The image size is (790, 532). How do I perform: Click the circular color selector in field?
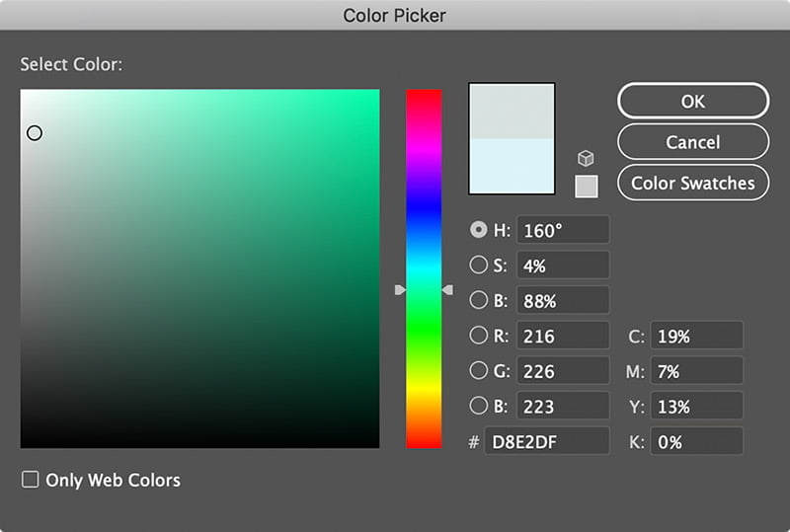(35, 132)
